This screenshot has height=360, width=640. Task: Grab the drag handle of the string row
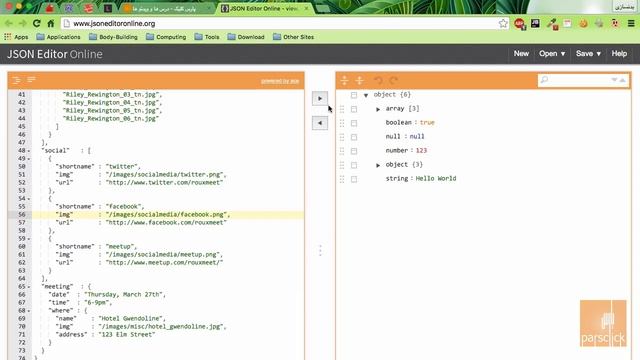click(x=342, y=179)
